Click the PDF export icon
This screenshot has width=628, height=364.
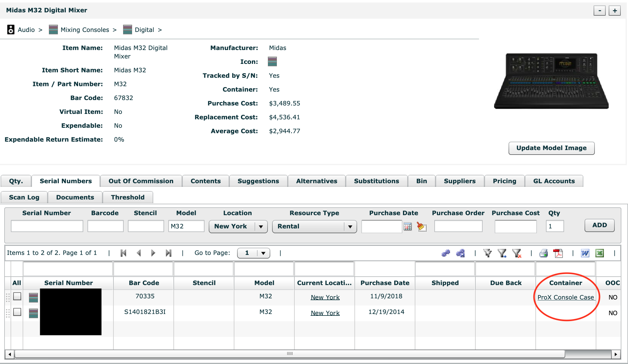(x=558, y=253)
